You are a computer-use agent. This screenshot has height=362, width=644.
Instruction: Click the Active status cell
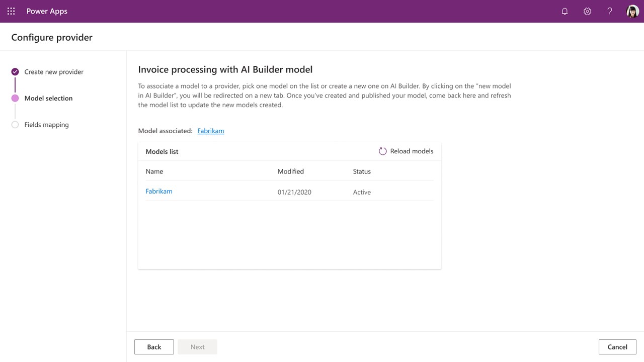click(x=362, y=192)
